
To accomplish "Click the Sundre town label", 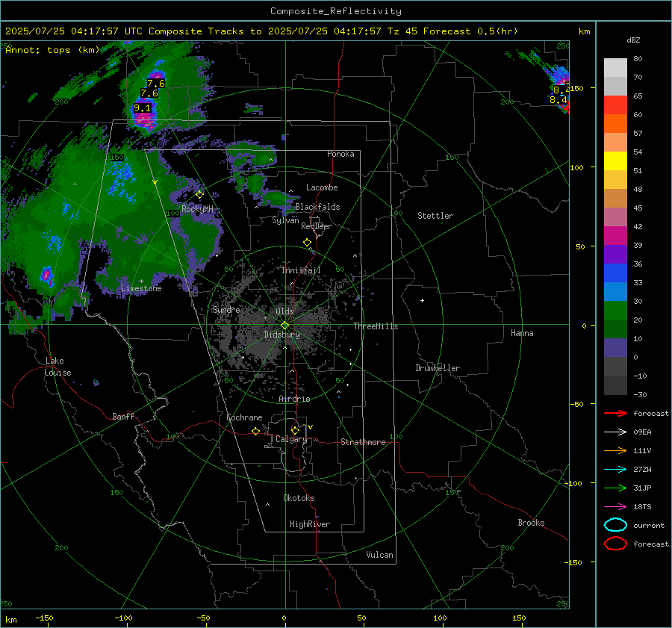I will pyautogui.click(x=226, y=309).
